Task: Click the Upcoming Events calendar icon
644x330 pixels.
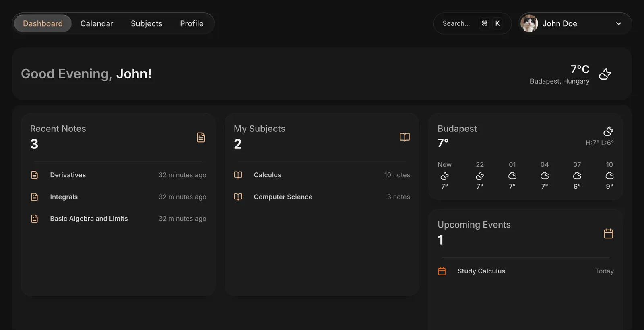Action: click(x=608, y=234)
